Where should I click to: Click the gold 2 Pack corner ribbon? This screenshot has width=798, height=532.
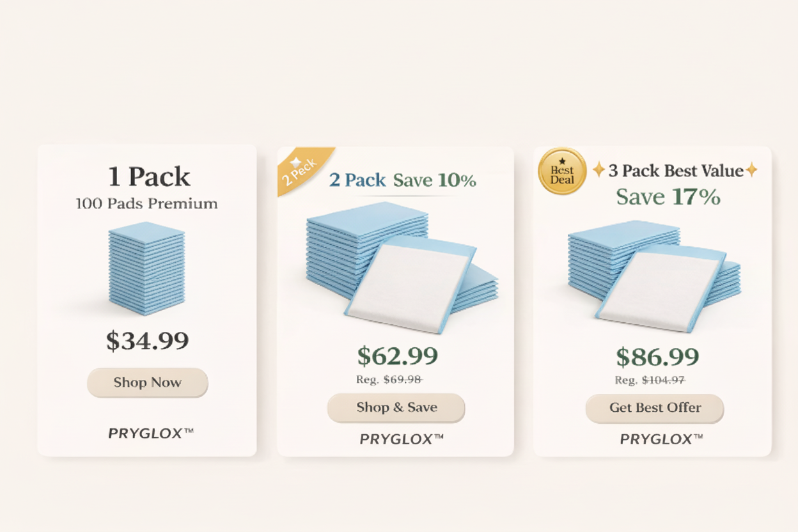(x=302, y=169)
